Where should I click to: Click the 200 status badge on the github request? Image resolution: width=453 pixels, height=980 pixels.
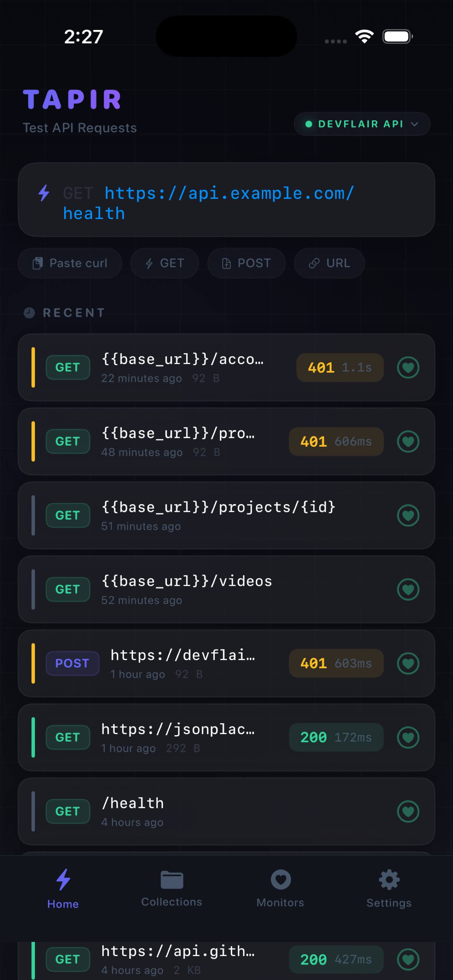pyautogui.click(x=336, y=959)
